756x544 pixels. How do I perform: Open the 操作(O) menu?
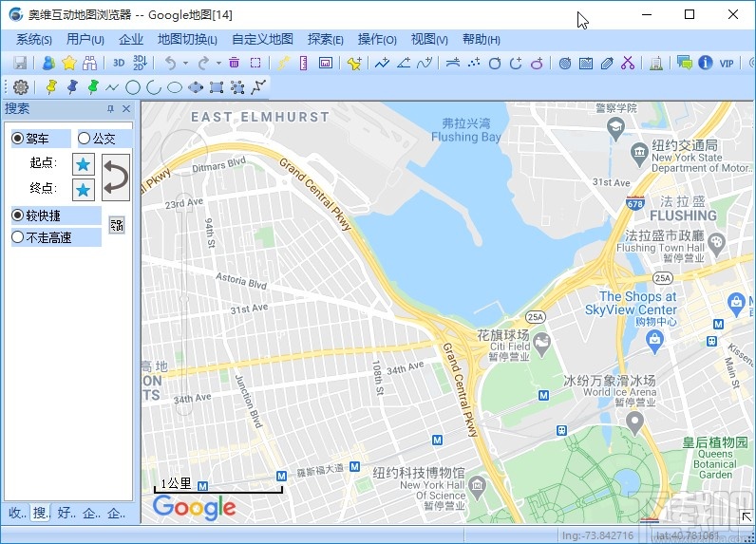click(377, 40)
